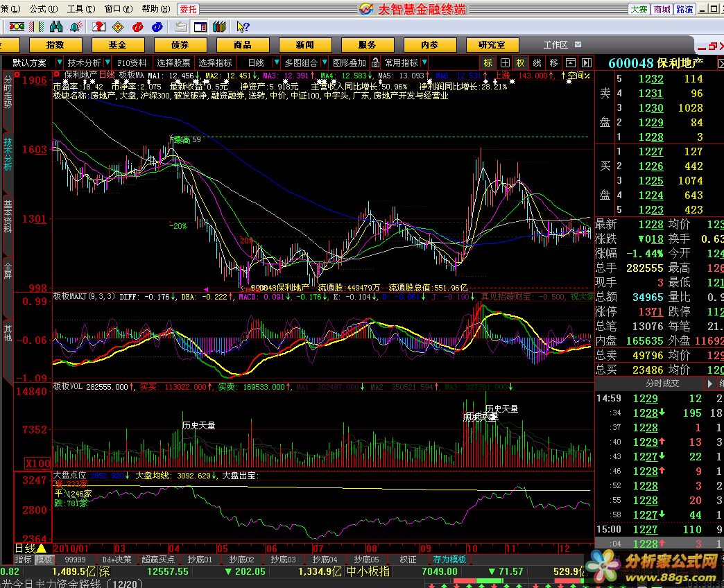The height and width of the screenshot is (588, 724).
Task: Click the red round logo toolbar icon
Action: tap(137, 27)
